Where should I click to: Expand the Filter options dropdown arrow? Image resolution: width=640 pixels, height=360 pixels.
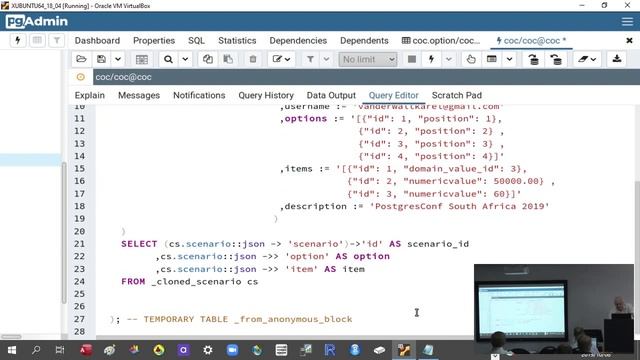pos(326,59)
